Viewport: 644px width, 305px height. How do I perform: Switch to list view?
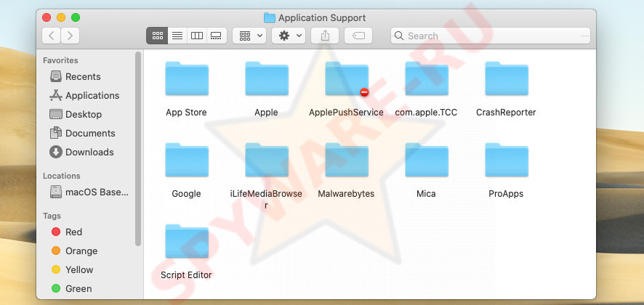pos(177,36)
